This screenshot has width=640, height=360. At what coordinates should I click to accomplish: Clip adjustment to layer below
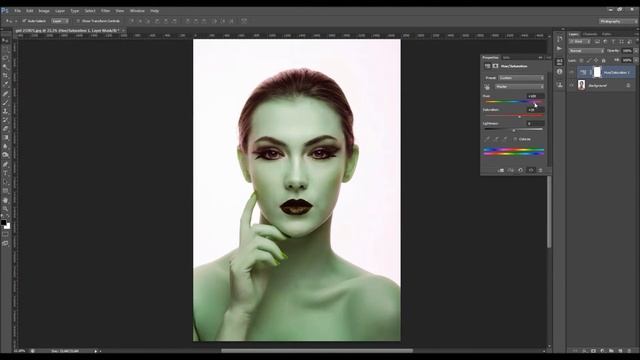pos(501,170)
